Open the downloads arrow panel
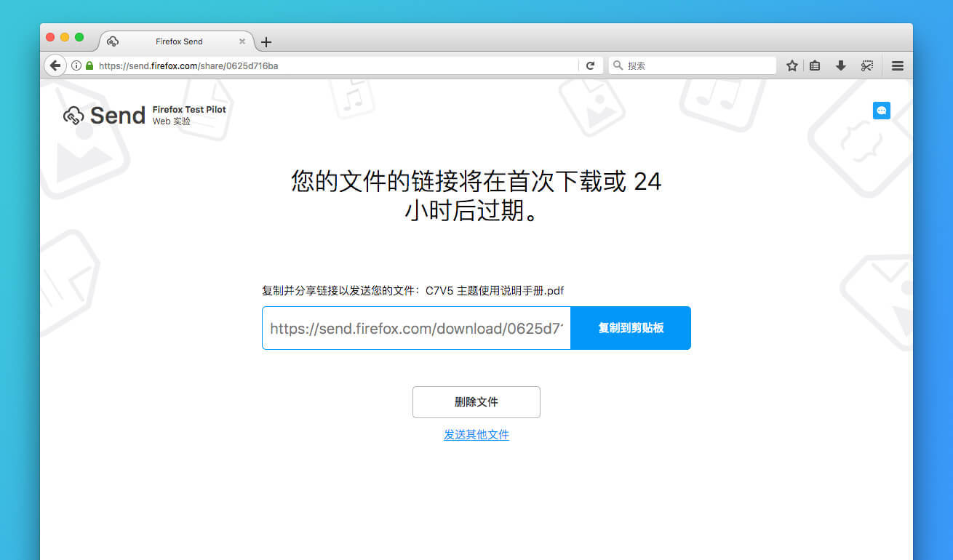The width and height of the screenshot is (953, 560). point(840,65)
